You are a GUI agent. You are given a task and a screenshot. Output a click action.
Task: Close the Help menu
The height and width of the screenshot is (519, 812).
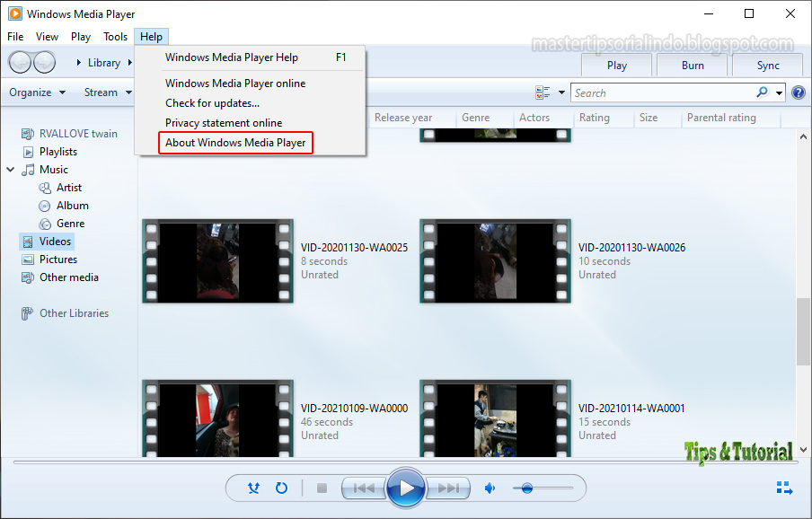pos(151,37)
